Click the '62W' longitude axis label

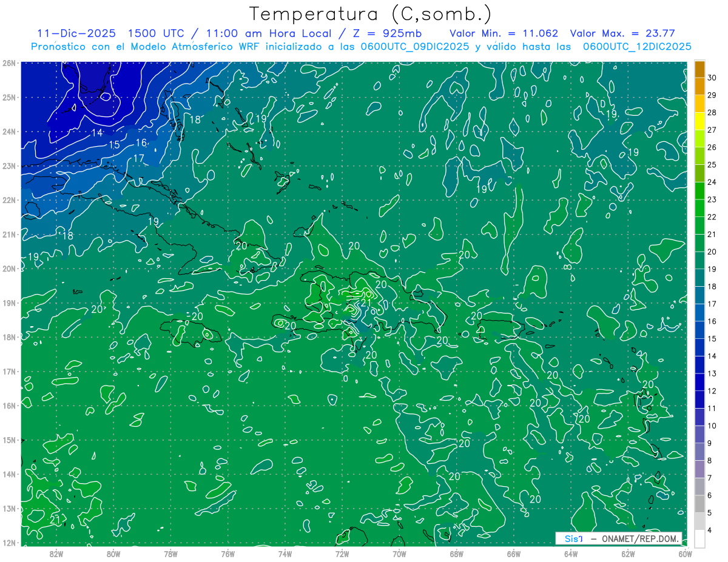[x=629, y=554]
